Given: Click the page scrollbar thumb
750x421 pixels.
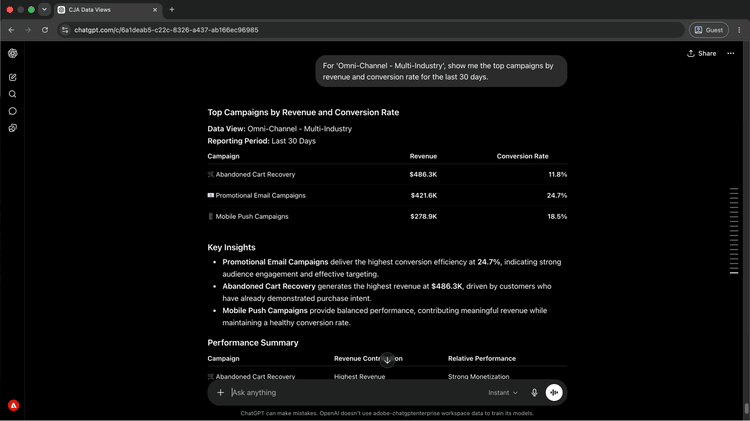Looking at the screenshot, I should (x=746, y=409).
